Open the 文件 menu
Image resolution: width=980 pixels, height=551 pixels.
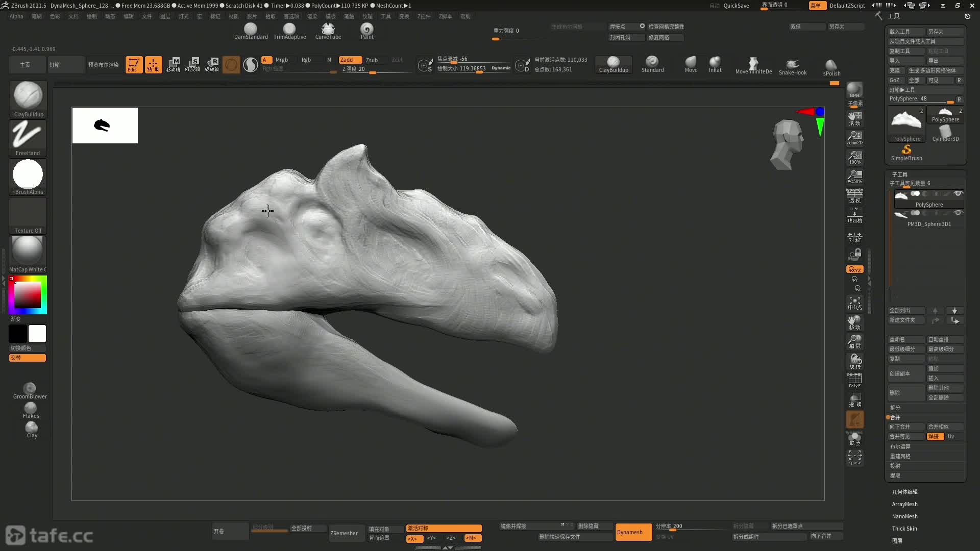click(147, 16)
